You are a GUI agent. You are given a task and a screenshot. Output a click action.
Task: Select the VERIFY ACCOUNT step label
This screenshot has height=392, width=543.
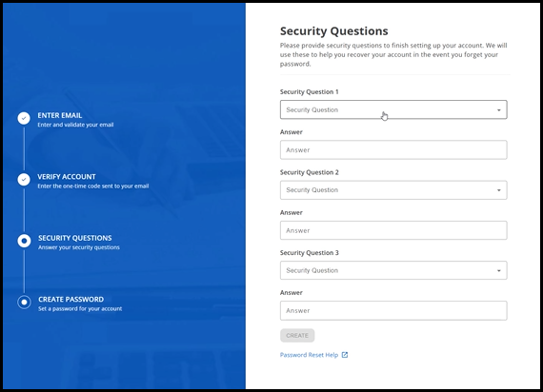pos(67,177)
